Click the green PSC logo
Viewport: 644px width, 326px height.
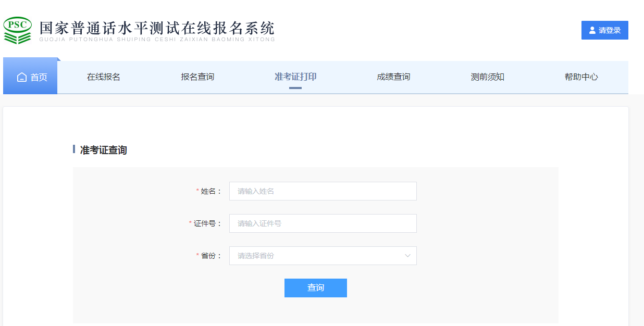(18, 30)
